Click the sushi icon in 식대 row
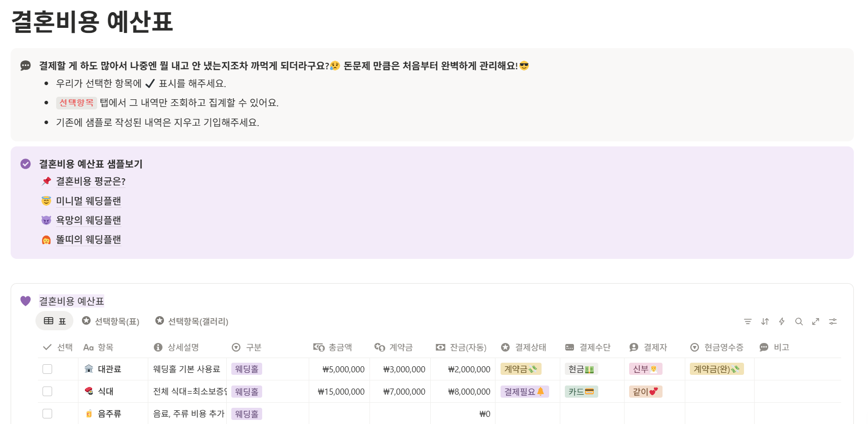868x424 pixels. 89,391
